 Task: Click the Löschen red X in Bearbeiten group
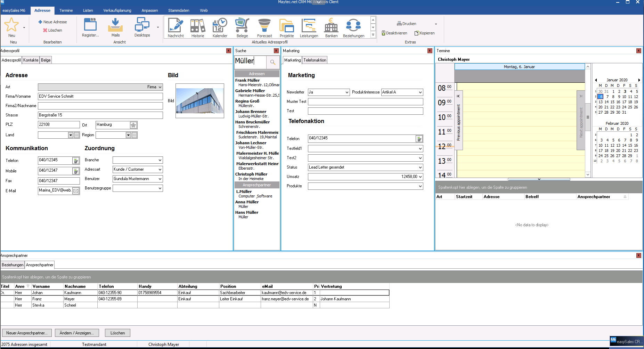[x=45, y=30]
